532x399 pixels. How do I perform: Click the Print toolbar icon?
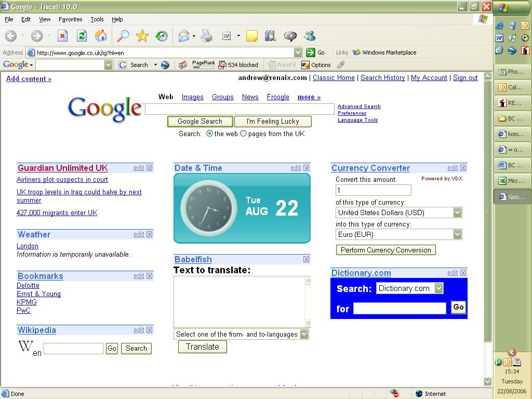pos(207,36)
